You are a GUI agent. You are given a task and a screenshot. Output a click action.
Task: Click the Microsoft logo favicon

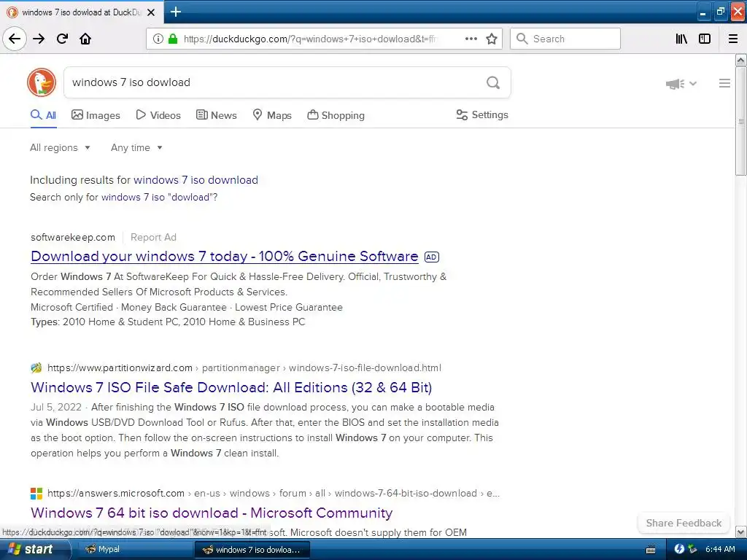click(x=36, y=494)
